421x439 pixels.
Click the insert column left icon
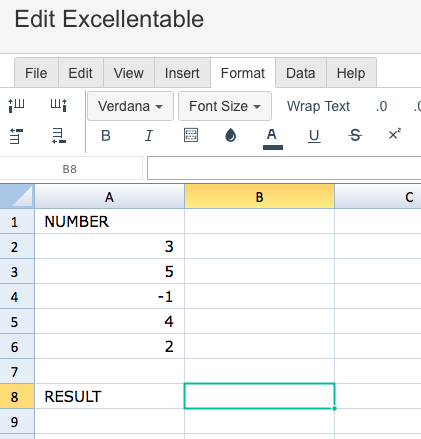[x=16, y=106]
